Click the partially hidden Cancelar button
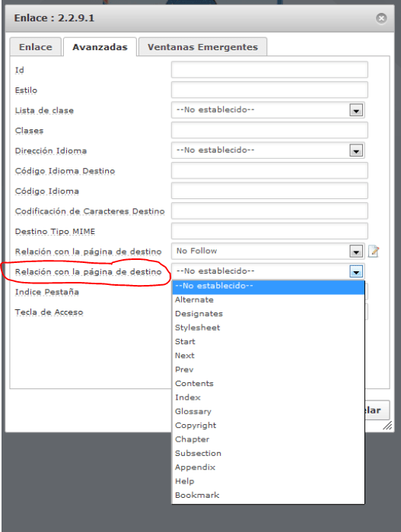Image resolution: width=401 pixels, height=532 pixels. pos(377,410)
